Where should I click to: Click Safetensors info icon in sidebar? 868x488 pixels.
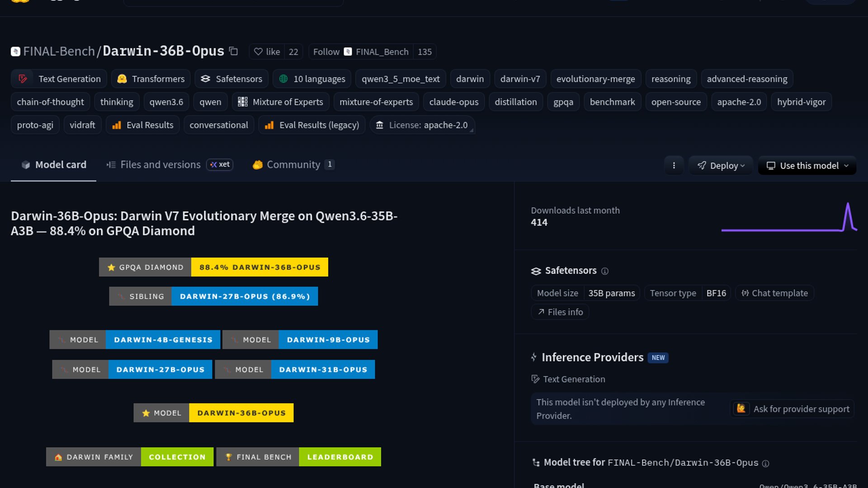pos(605,271)
